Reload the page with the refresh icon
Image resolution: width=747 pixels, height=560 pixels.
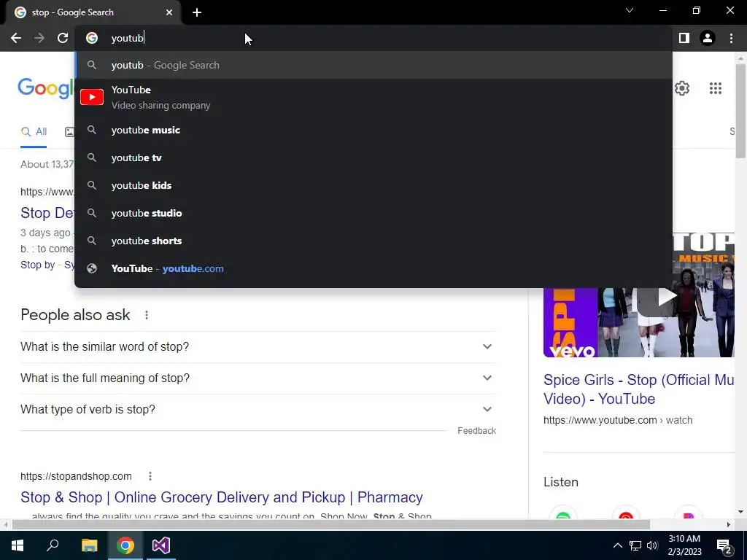point(63,38)
